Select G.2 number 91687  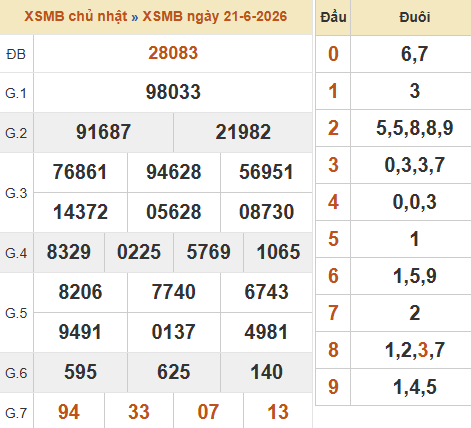pos(103,132)
